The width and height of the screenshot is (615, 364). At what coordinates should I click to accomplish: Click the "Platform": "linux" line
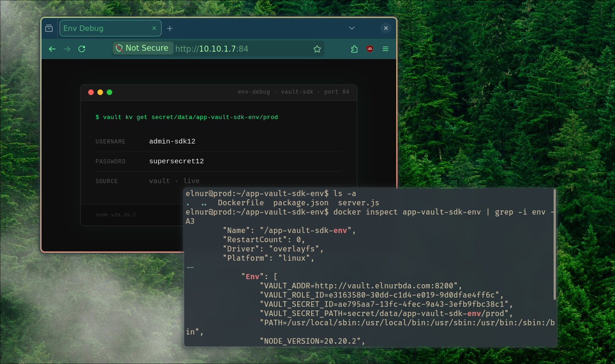[x=269, y=258]
